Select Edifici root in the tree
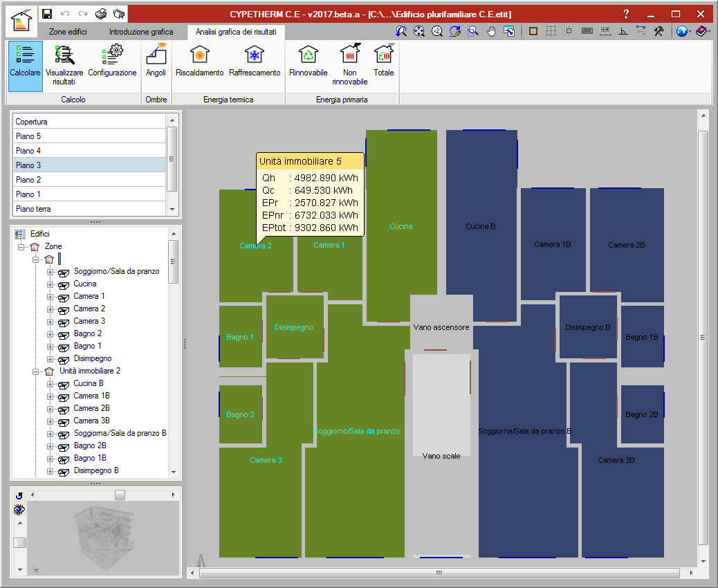 40,234
